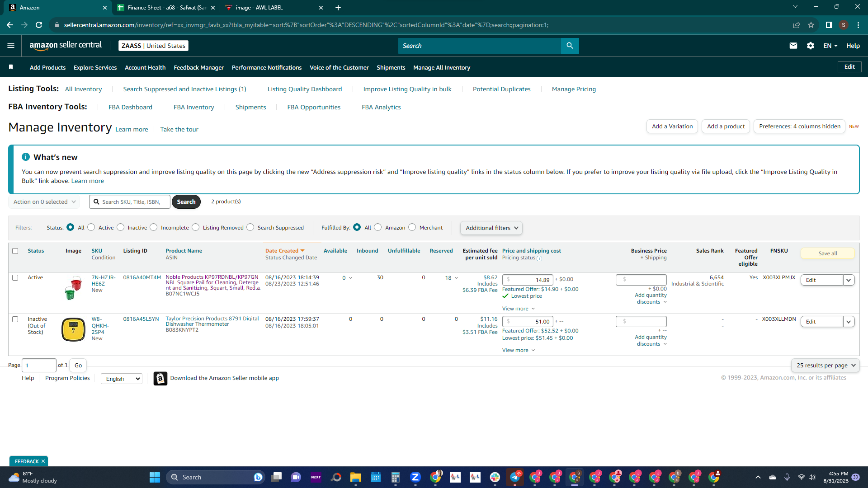Viewport: 868px width, 488px height.
Task: Click the pricing status info icon
Action: point(539,258)
